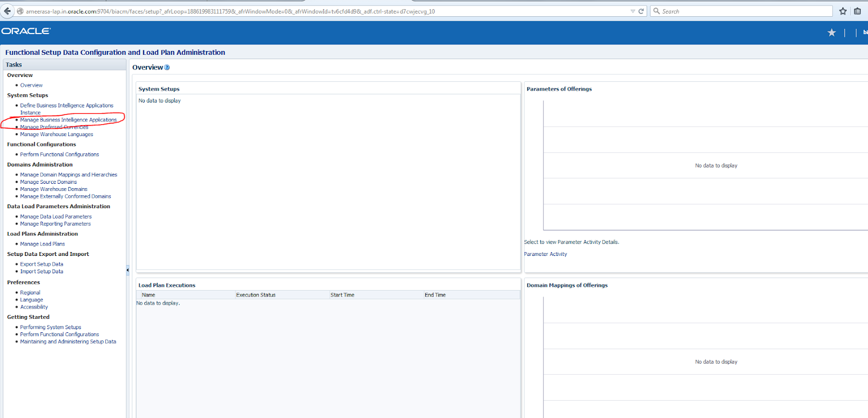Click the Load Plan Executions panel title
868x418 pixels.
tap(167, 285)
